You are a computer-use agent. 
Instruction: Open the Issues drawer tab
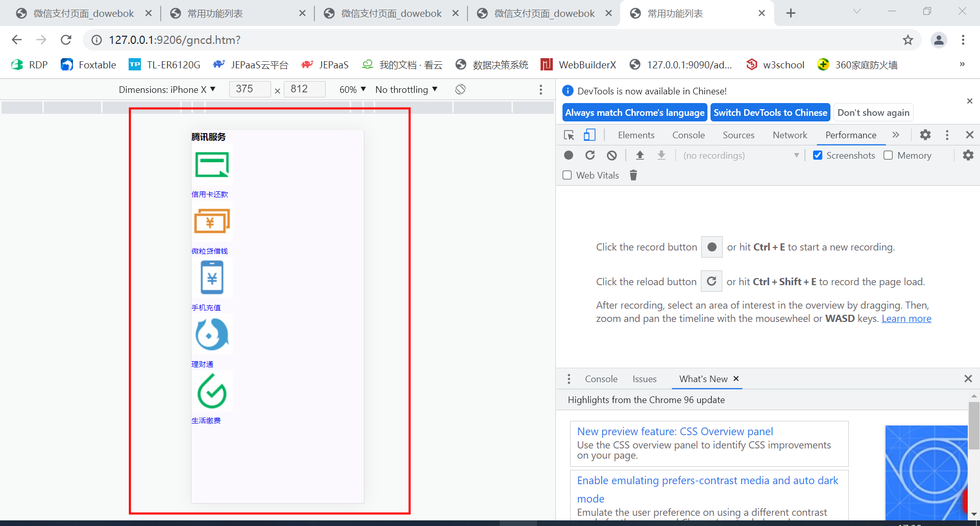(x=645, y=379)
